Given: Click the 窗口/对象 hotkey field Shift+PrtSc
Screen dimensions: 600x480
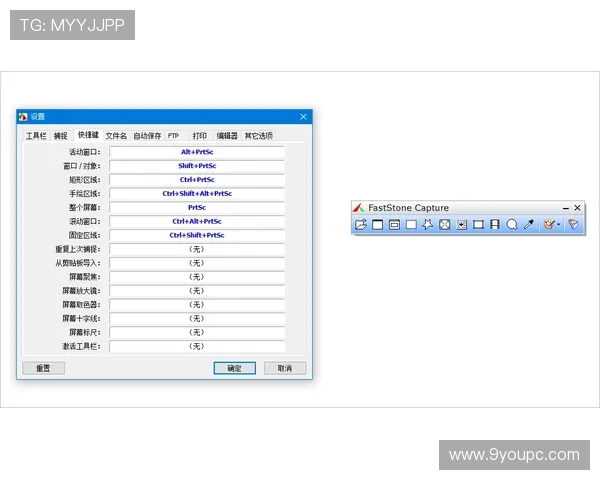Looking at the screenshot, I should pos(197,166).
